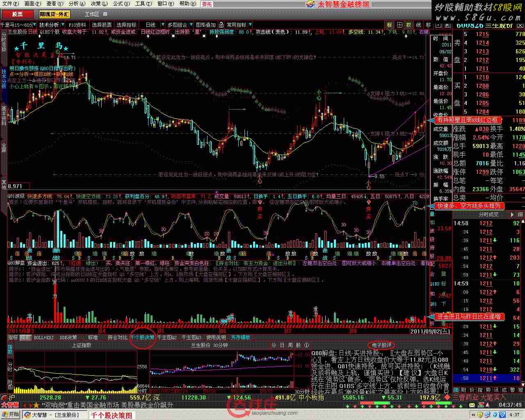Viewport: 525px width, 420px height.
Task: Click the 2011/09/02[五] date label
Action: 431,331
